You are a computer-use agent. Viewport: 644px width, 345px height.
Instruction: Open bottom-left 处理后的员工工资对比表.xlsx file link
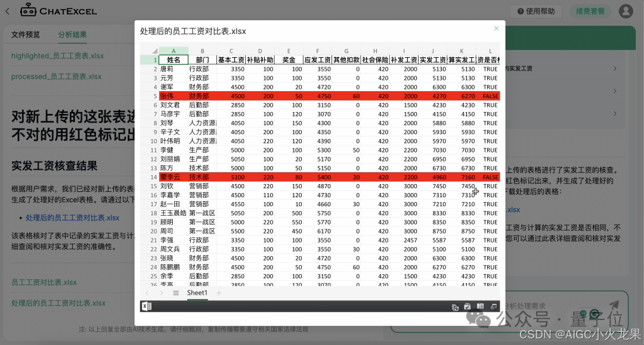point(58,303)
